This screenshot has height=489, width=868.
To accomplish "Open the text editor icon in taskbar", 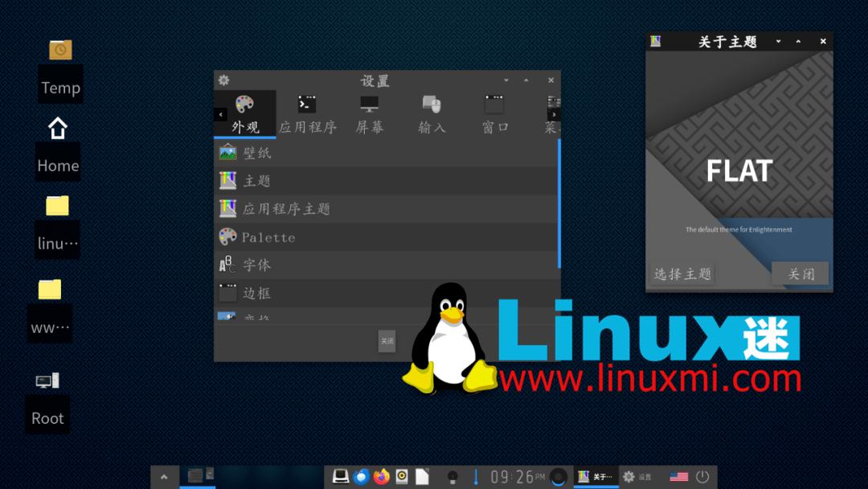I will pos(421,476).
